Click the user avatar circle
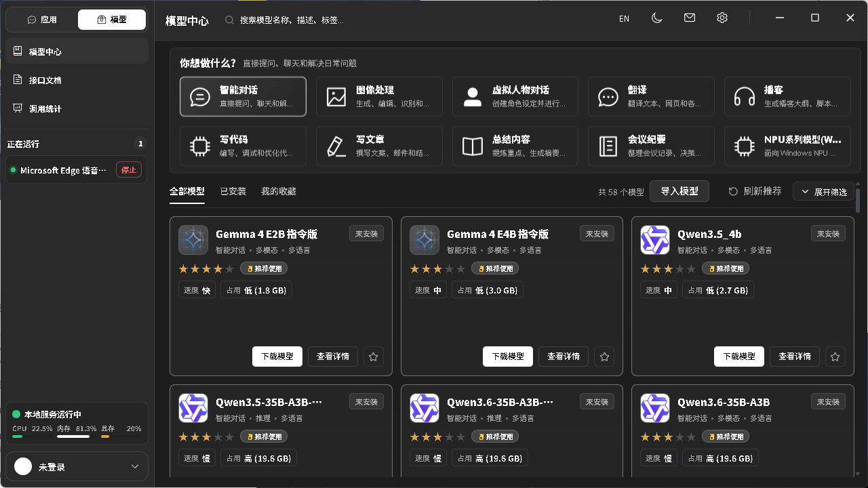This screenshot has height=488, width=868. coord(23,466)
